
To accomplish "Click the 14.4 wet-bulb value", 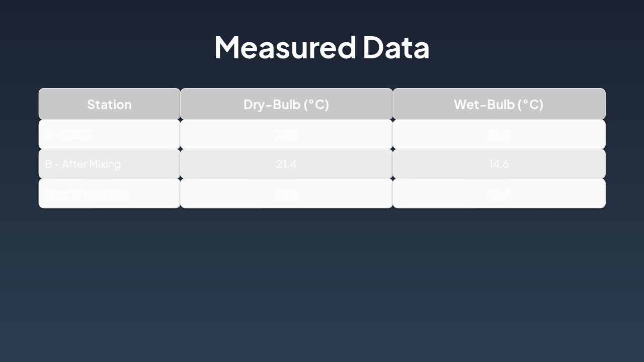I will point(499,134).
